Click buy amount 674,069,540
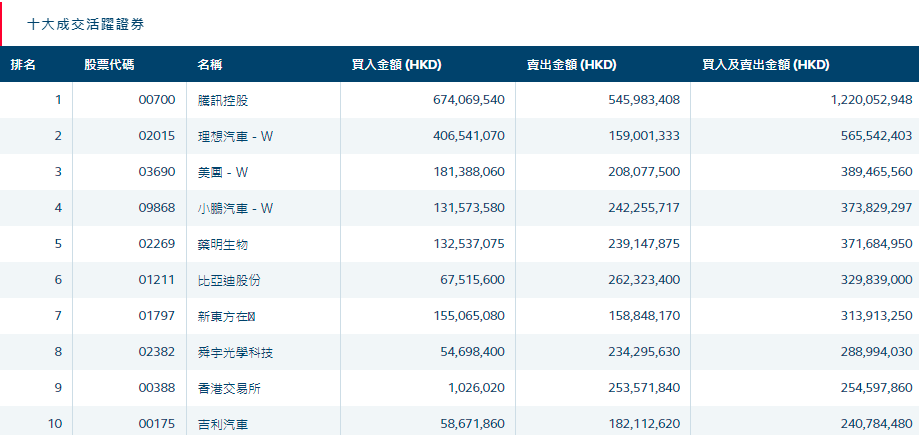Viewport: 919px width, 435px height. pyautogui.click(x=469, y=100)
